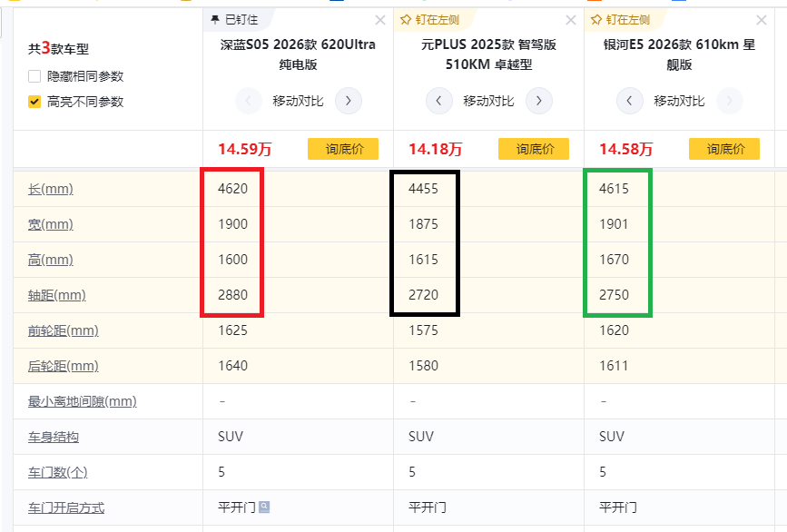The width and height of the screenshot is (787, 532).
Task: Select the 14.58万 price text
Action: 626,149
